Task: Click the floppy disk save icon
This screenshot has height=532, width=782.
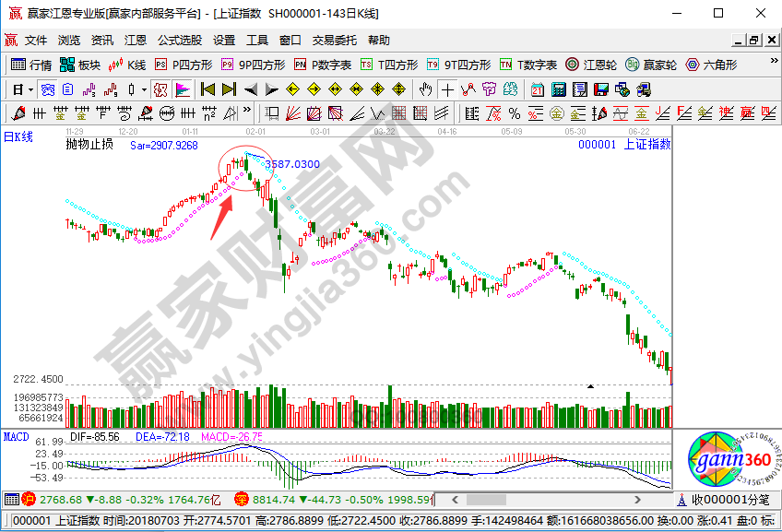Action: click(x=600, y=89)
